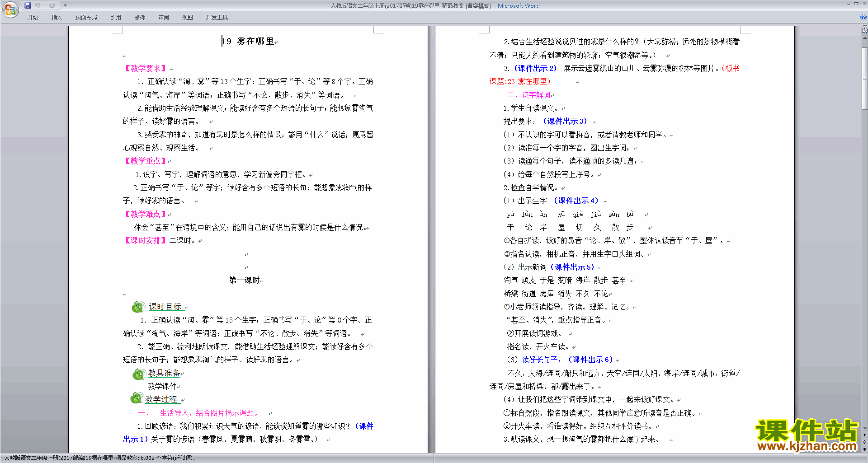The height and width of the screenshot is (463, 868).
Task: Switch to the 页面布局 tab
Action: (x=86, y=18)
